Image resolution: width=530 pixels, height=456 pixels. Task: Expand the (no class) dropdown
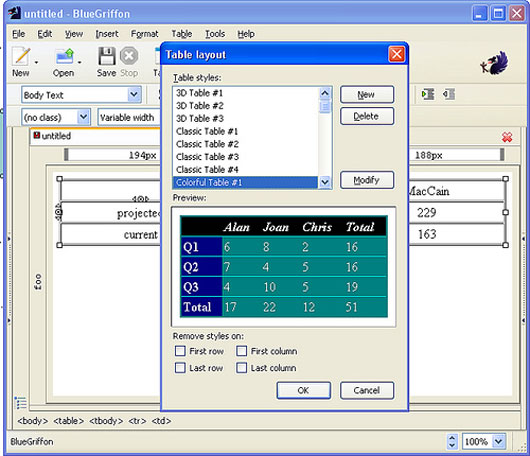coord(83,117)
